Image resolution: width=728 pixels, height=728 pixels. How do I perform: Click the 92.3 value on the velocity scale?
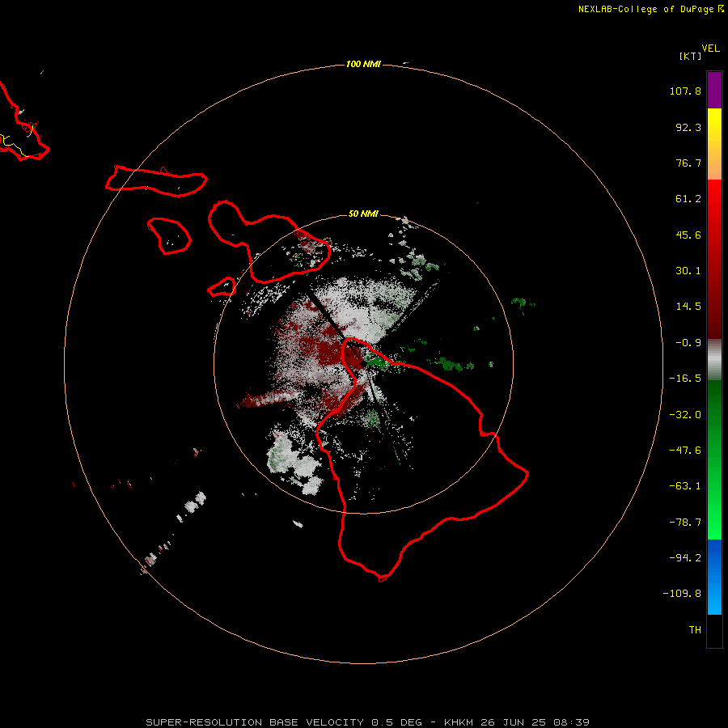click(688, 127)
